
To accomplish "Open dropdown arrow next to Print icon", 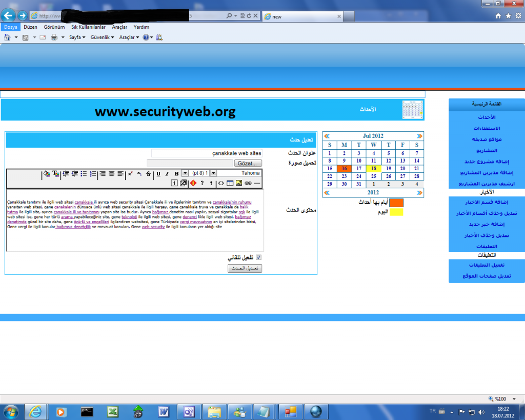I will [x=63, y=37].
